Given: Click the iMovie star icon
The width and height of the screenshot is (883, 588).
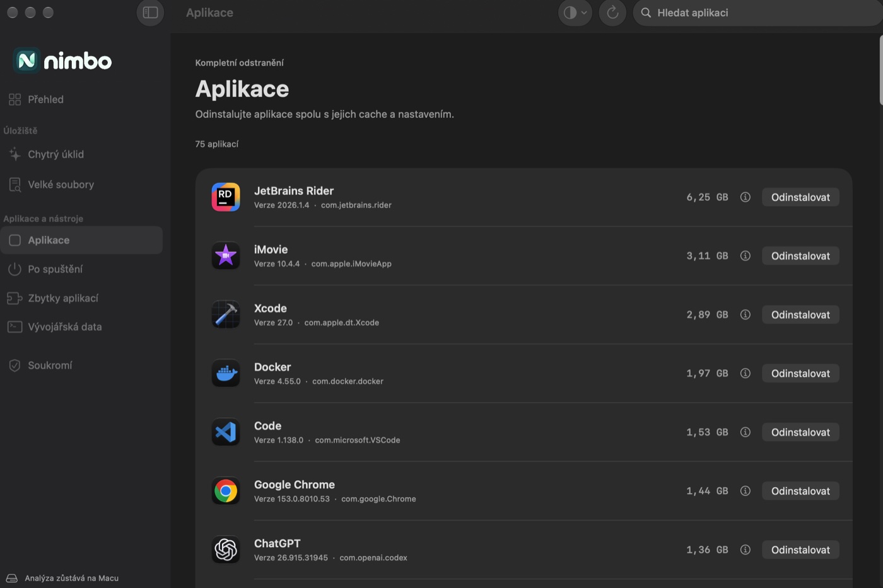Looking at the screenshot, I should click(x=226, y=256).
